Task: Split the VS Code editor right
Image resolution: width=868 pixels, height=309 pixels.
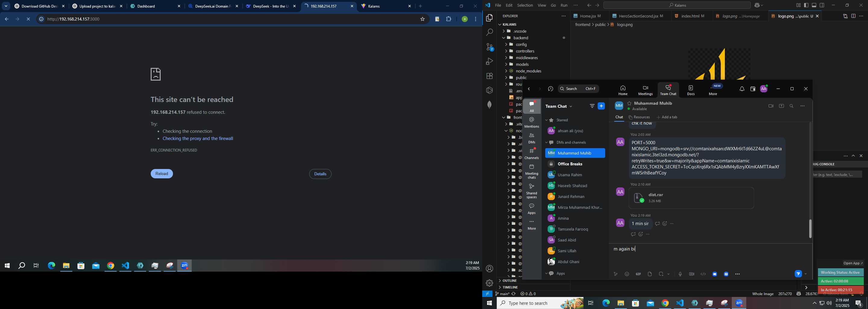Action: [853, 16]
